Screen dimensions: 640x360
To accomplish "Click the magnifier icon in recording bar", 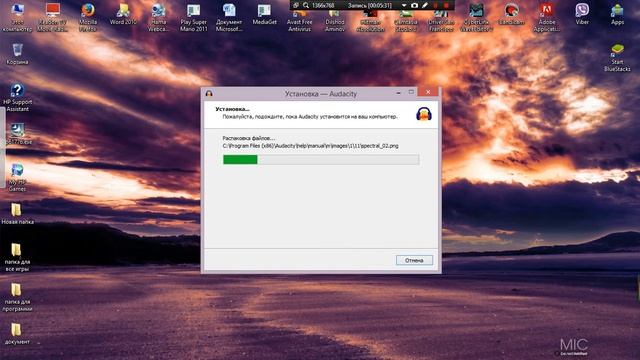I will tap(306, 5).
